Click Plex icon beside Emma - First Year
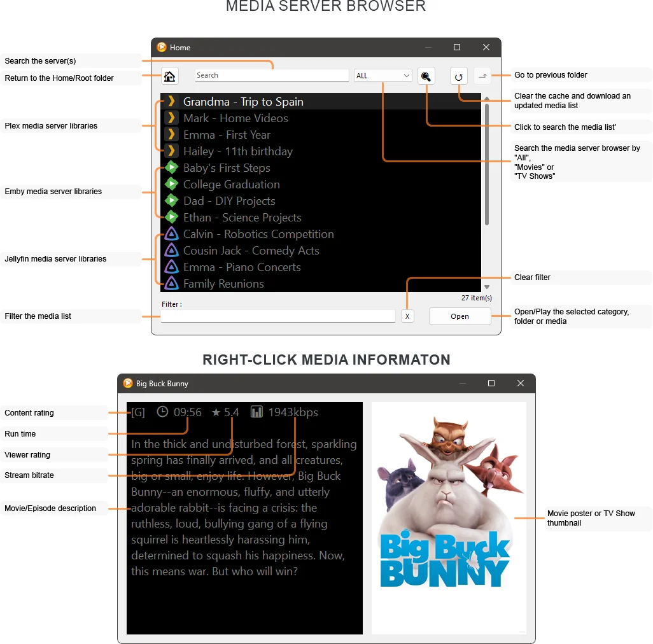The height and width of the screenshot is (644, 653). point(171,134)
